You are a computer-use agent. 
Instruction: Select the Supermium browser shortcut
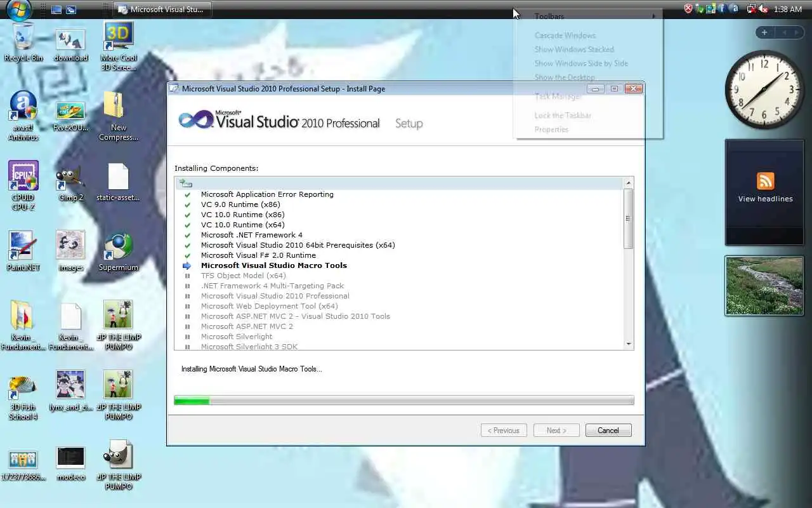point(119,253)
